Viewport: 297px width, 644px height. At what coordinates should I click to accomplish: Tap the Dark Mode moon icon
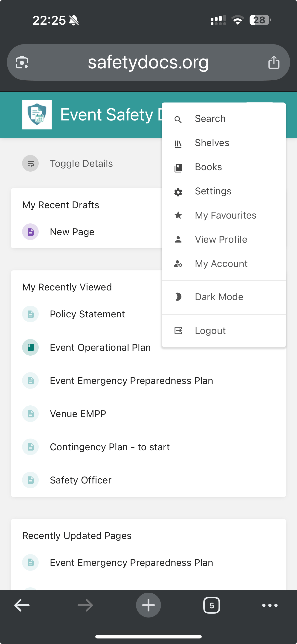pos(178,297)
